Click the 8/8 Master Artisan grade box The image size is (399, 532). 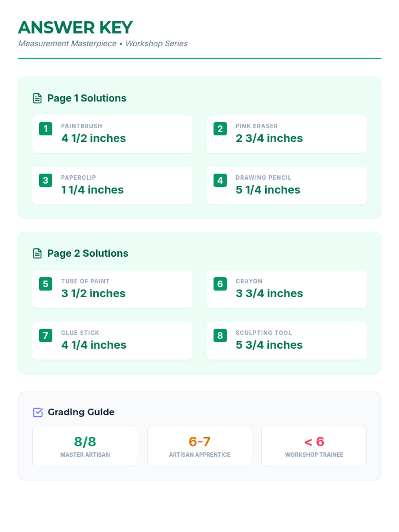(x=85, y=446)
